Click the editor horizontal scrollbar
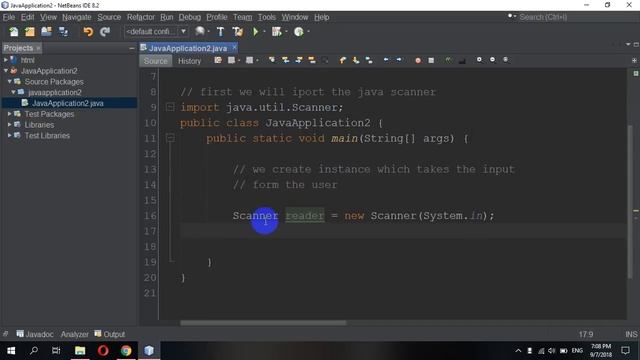 pos(263,323)
